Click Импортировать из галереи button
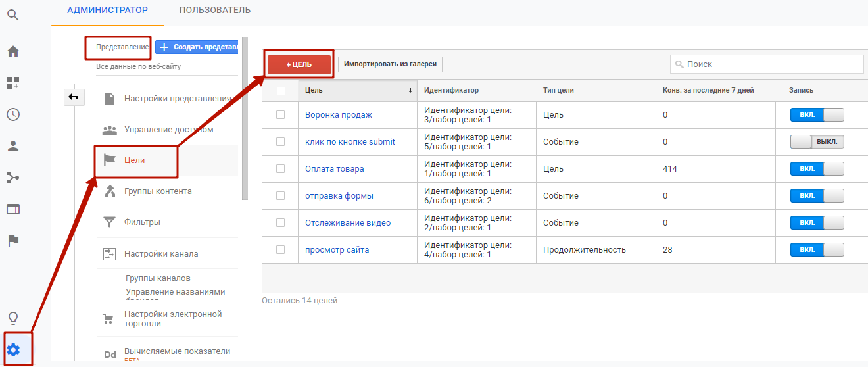The width and height of the screenshot is (868, 367). 390,64
